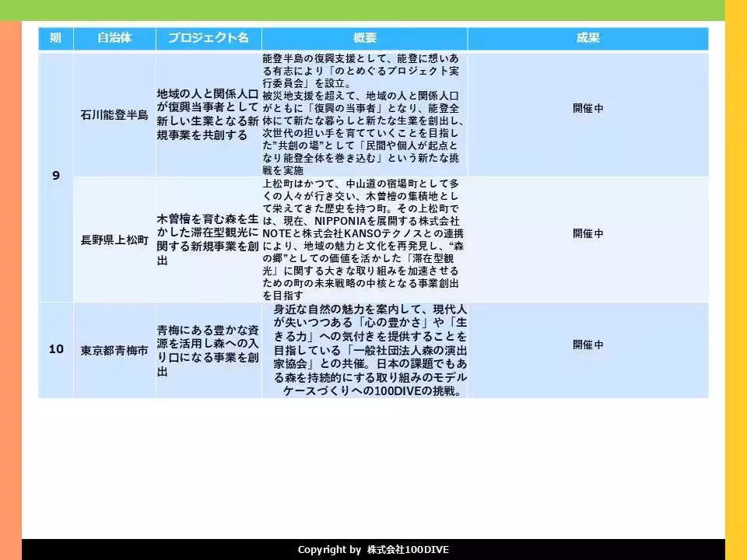Viewport: 747px width, 560px height.
Task: Click period number 9 cell
Action: [55, 175]
